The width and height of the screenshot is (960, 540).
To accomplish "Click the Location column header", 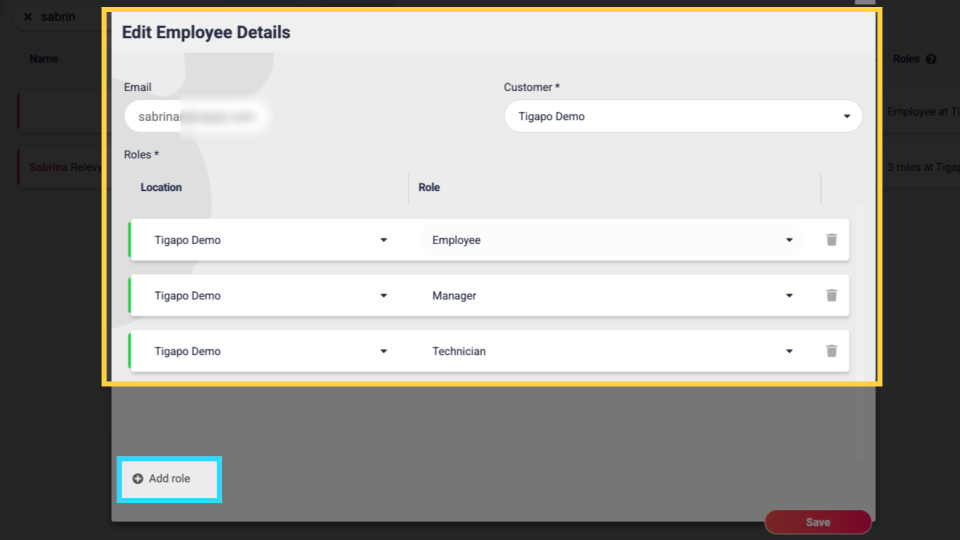I will (161, 187).
